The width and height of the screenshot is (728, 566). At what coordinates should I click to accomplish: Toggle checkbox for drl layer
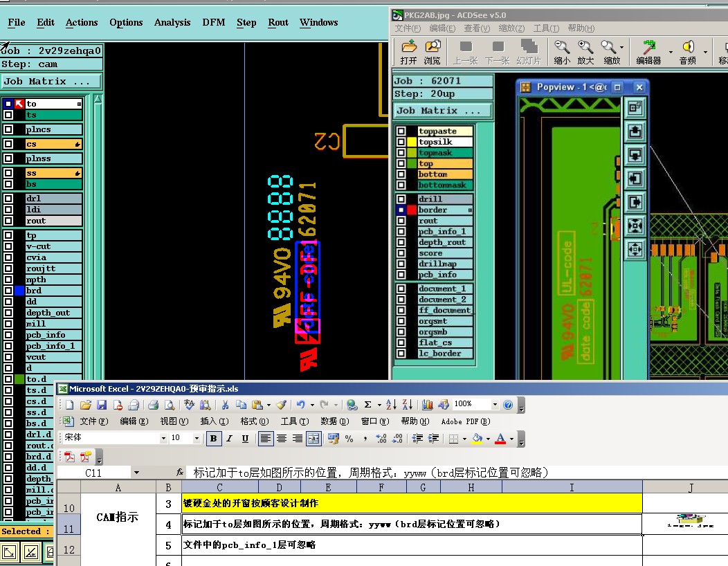(x=8, y=199)
